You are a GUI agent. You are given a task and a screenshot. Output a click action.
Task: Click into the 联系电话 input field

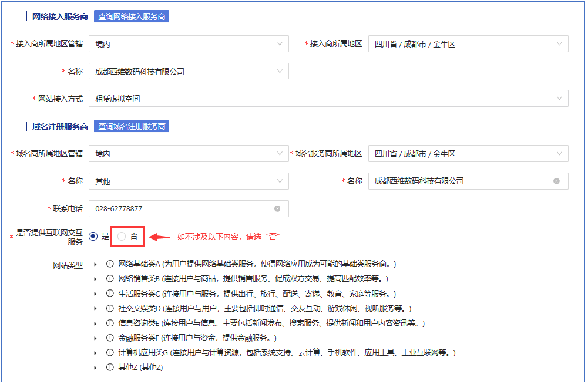tap(182, 208)
